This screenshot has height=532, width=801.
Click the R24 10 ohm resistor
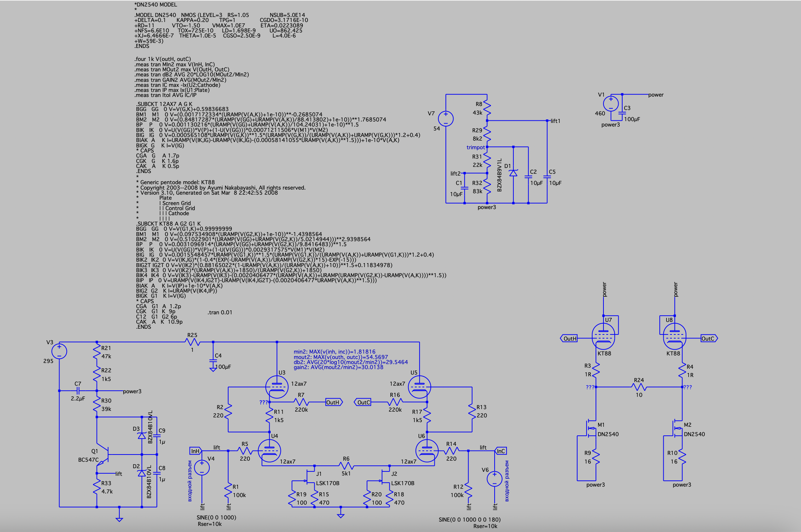(x=639, y=387)
